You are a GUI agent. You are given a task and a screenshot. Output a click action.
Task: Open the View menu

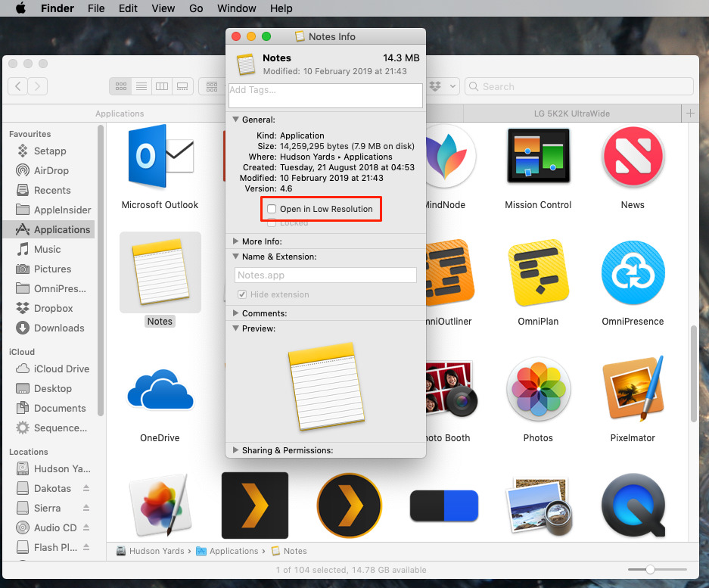pos(163,8)
